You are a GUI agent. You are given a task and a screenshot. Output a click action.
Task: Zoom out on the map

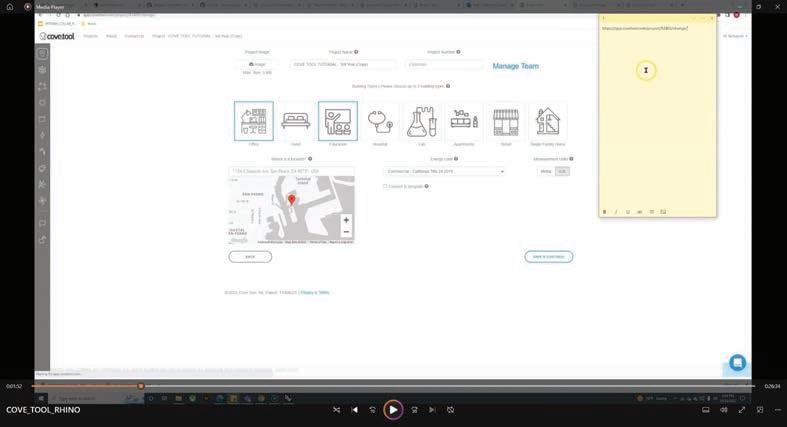pyautogui.click(x=346, y=232)
